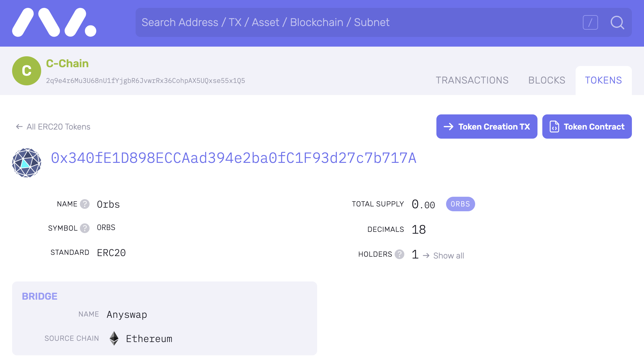644x362 pixels.
Task: Go back to All ERC20 Tokens
Action: 53,127
